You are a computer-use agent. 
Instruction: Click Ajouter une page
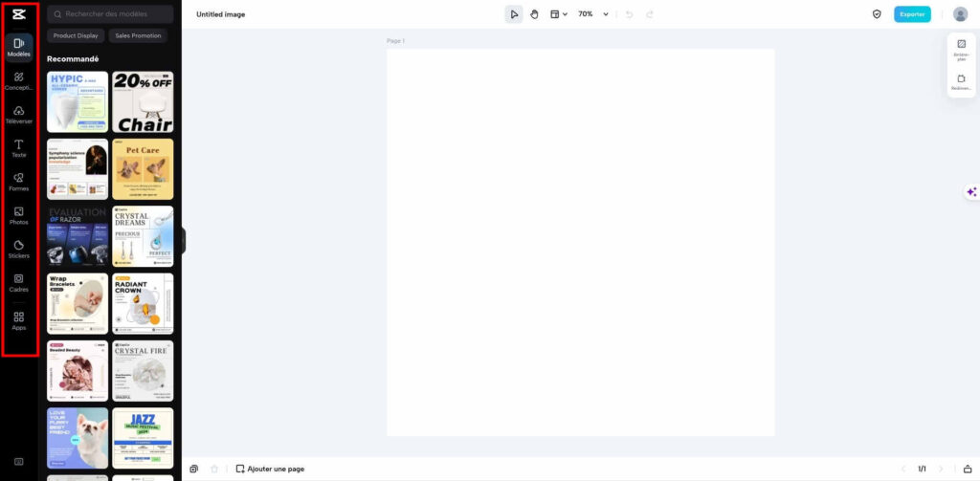point(270,469)
